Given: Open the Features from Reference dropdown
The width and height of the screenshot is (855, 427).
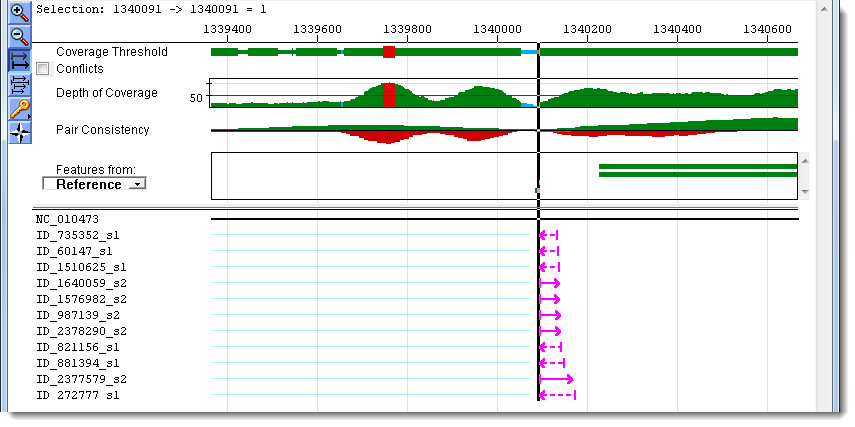Looking at the screenshot, I should [94, 184].
